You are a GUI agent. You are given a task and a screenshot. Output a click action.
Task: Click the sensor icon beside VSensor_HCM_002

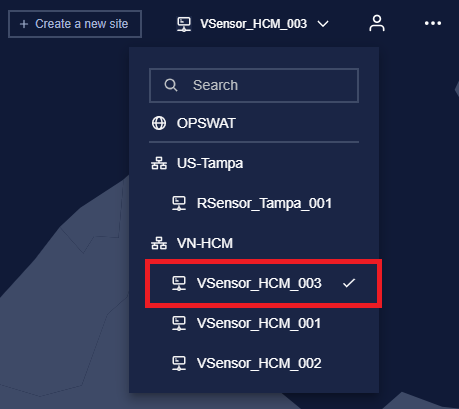tap(179, 363)
